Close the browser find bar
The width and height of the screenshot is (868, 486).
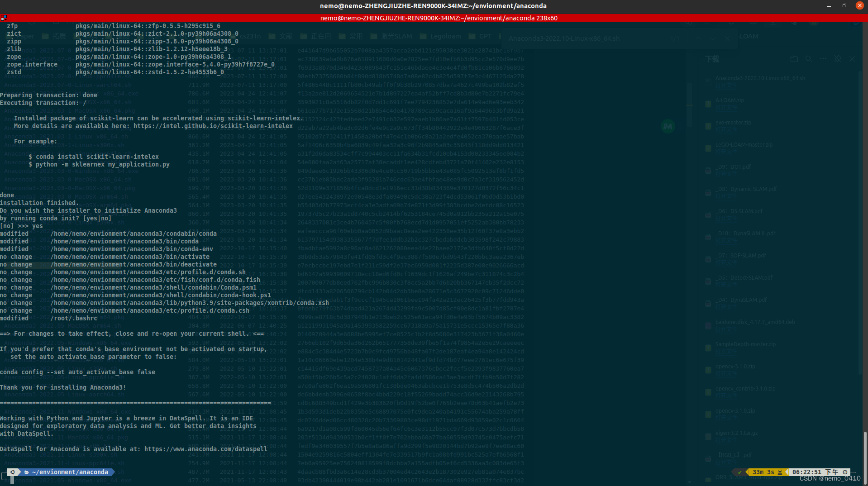[727, 38]
